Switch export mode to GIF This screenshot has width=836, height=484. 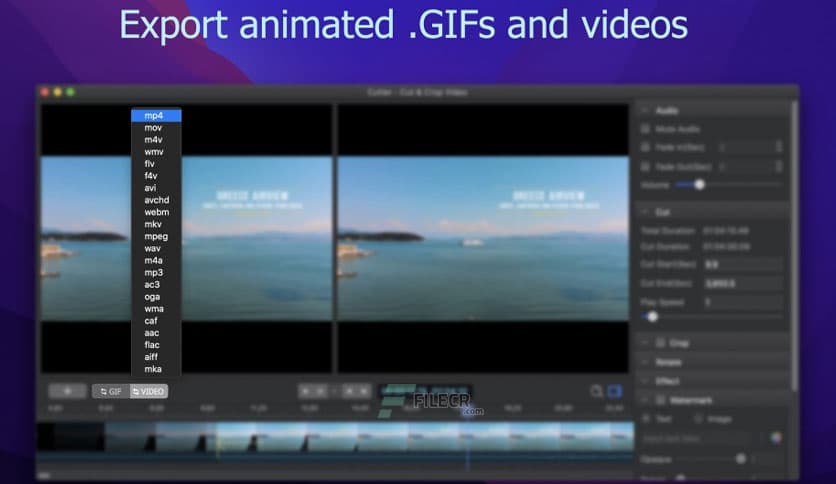click(x=111, y=391)
